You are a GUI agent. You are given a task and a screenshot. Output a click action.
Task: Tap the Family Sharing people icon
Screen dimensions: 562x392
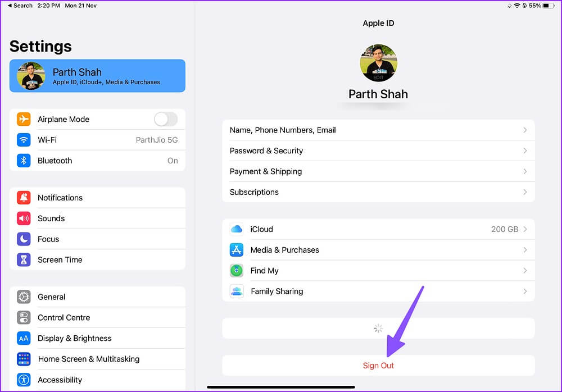click(x=237, y=291)
